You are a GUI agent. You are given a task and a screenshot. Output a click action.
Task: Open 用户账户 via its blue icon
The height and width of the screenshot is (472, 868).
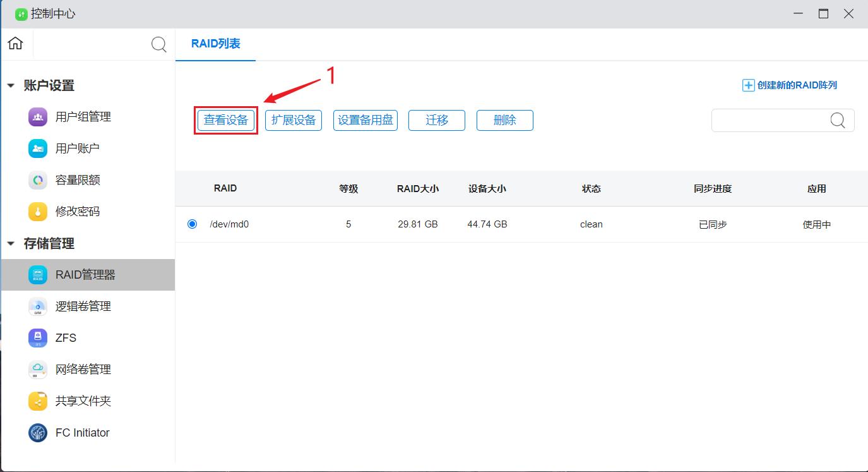tap(38, 148)
